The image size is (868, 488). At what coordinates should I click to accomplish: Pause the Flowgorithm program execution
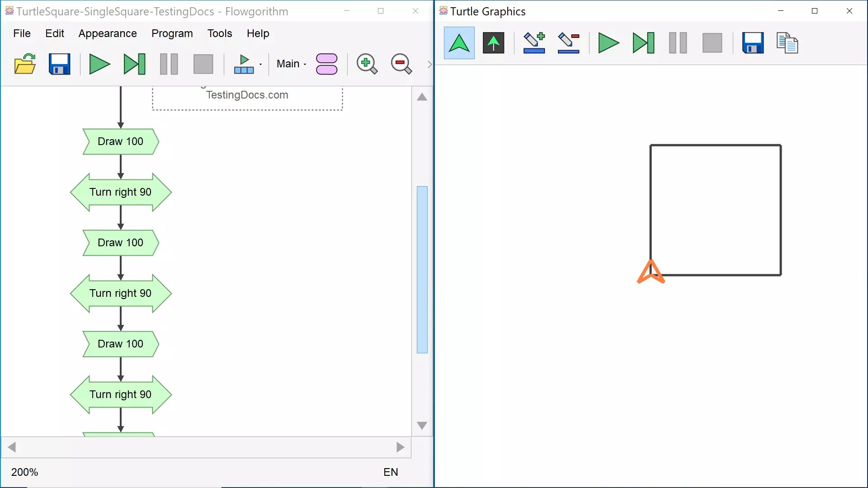click(168, 64)
